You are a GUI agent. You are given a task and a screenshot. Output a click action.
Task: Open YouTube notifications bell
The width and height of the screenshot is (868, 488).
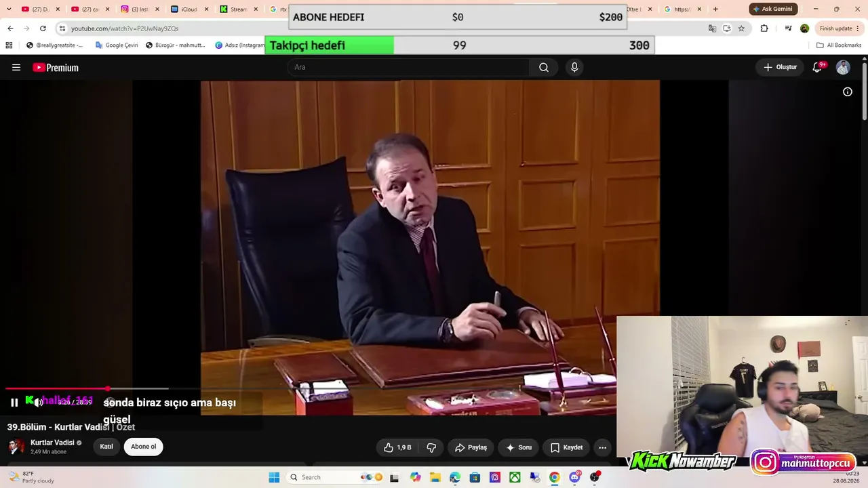pyautogui.click(x=817, y=67)
